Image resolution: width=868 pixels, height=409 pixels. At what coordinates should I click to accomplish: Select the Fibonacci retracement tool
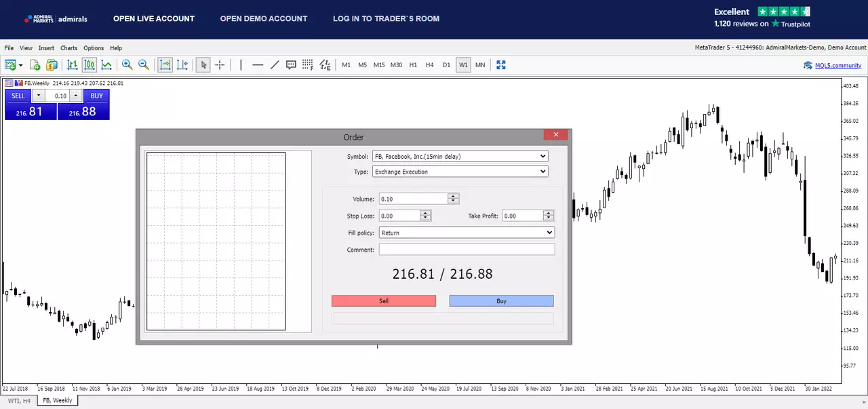[x=308, y=65]
